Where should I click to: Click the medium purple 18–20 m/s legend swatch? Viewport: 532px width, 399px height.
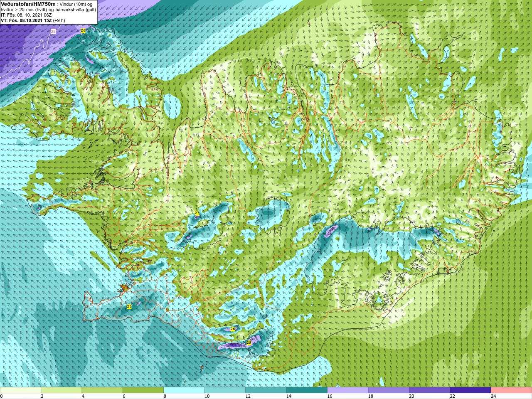click(x=389, y=390)
